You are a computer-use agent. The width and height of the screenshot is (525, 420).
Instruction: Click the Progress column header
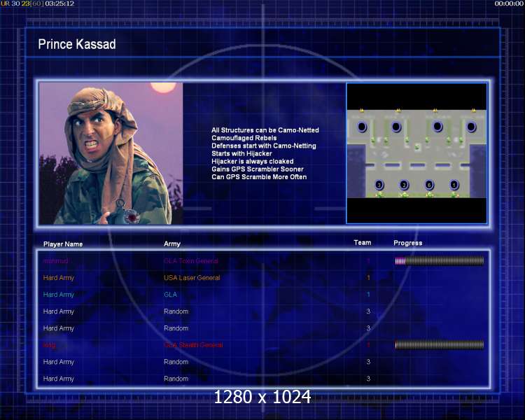click(x=408, y=243)
